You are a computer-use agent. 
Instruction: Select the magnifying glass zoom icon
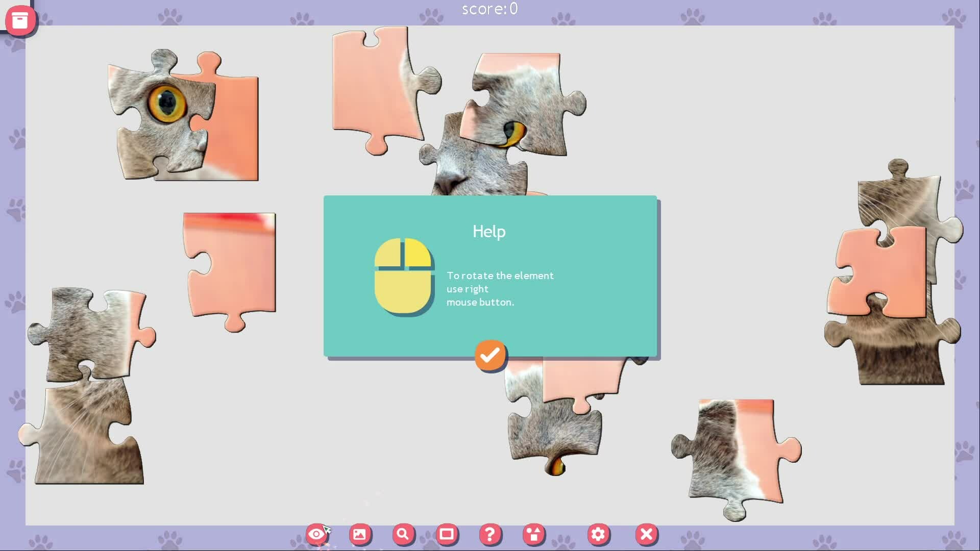[x=403, y=534]
